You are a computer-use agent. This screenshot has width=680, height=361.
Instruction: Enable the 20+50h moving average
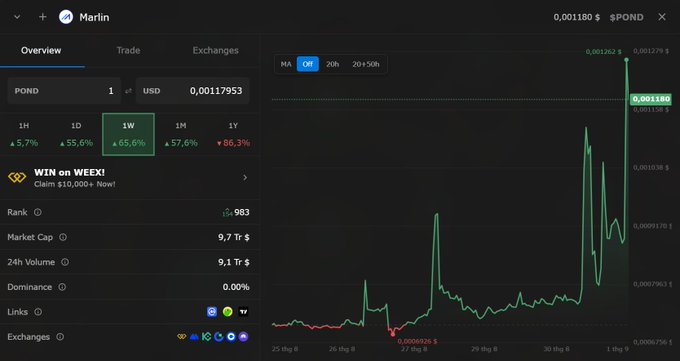tap(366, 64)
